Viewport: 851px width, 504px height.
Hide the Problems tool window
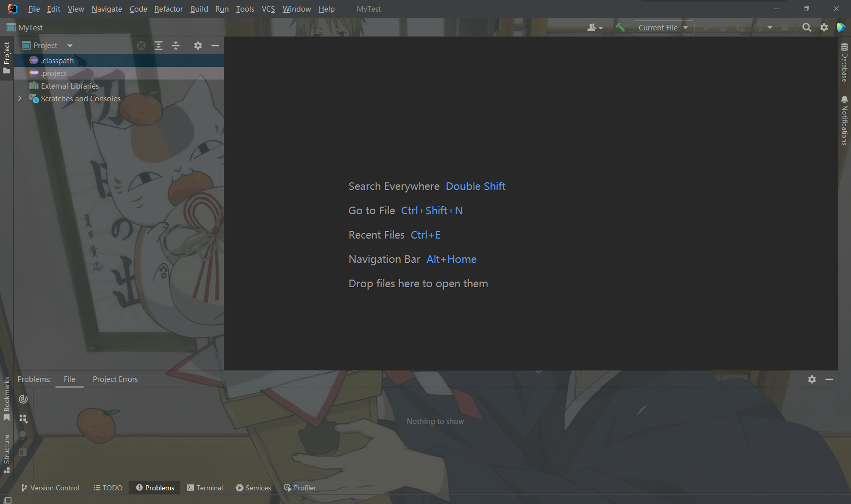pyautogui.click(x=829, y=379)
